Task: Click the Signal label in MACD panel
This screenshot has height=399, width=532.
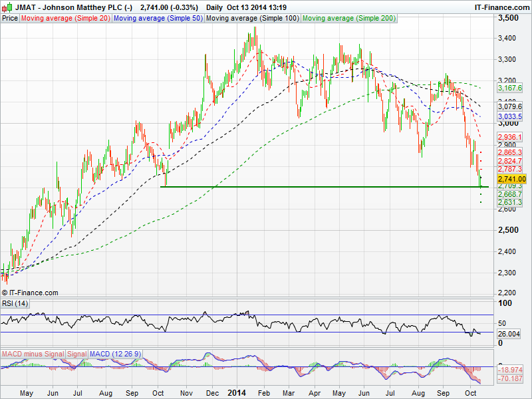Action: (76, 354)
